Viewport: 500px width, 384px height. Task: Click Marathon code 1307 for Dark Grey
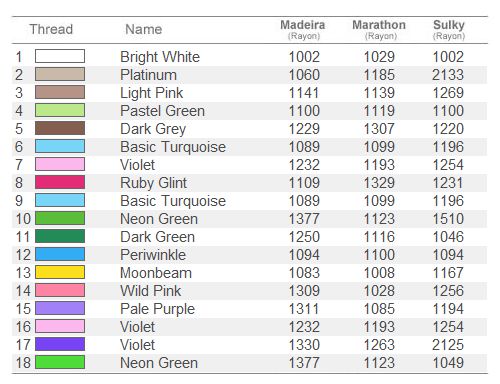click(379, 129)
